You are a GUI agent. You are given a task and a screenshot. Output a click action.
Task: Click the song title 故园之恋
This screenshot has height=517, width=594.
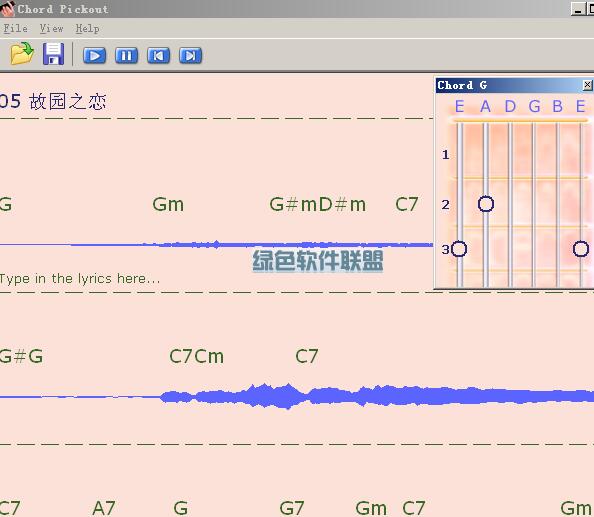(68, 102)
